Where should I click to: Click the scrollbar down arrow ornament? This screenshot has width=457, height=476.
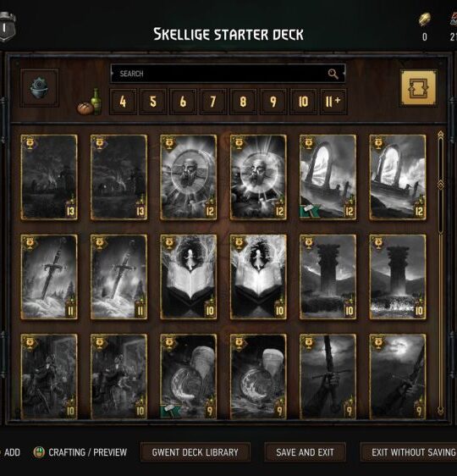tap(441, 411)
